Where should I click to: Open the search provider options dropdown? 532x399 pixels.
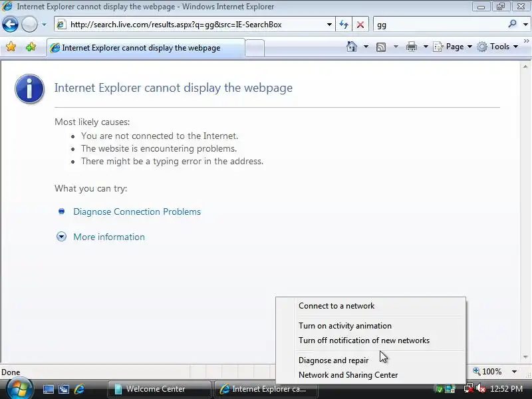pos(525,25)
